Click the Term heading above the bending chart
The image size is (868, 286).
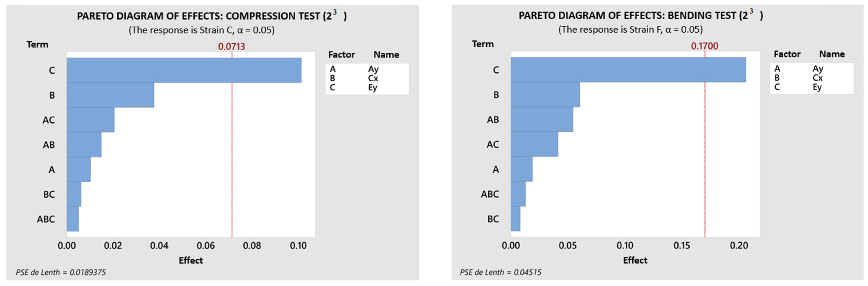[x=482, y=44]
